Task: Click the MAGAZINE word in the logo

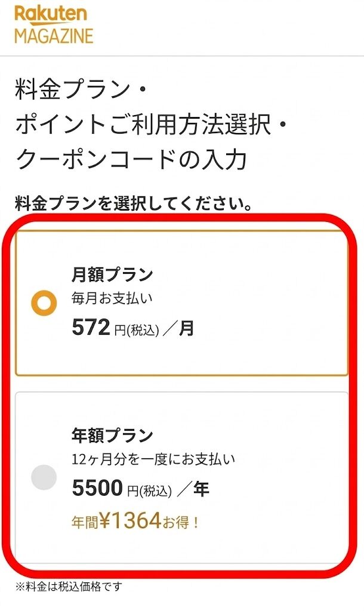Action: (54, 35)
